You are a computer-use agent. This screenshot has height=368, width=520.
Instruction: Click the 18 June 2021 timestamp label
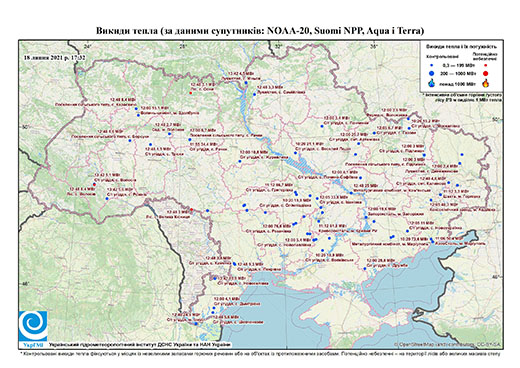click(54, 57)
